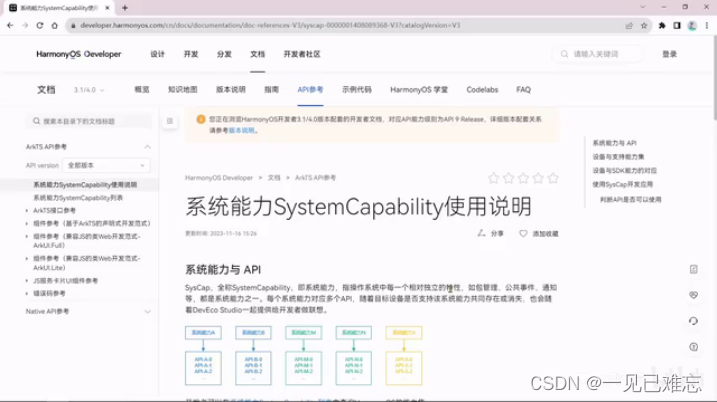This screenshot has width=717, height=402.
Task: Click breadcrumb HarmonyOS Developer link
Action: point(219,178)
